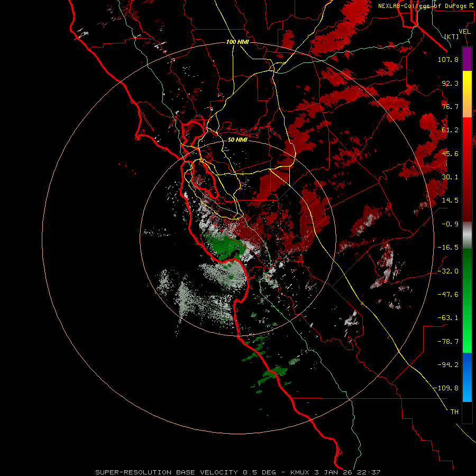This screenshot has width=476, height=476.
Task: Click the VEL legend title
Action: (x=465, y=32)
